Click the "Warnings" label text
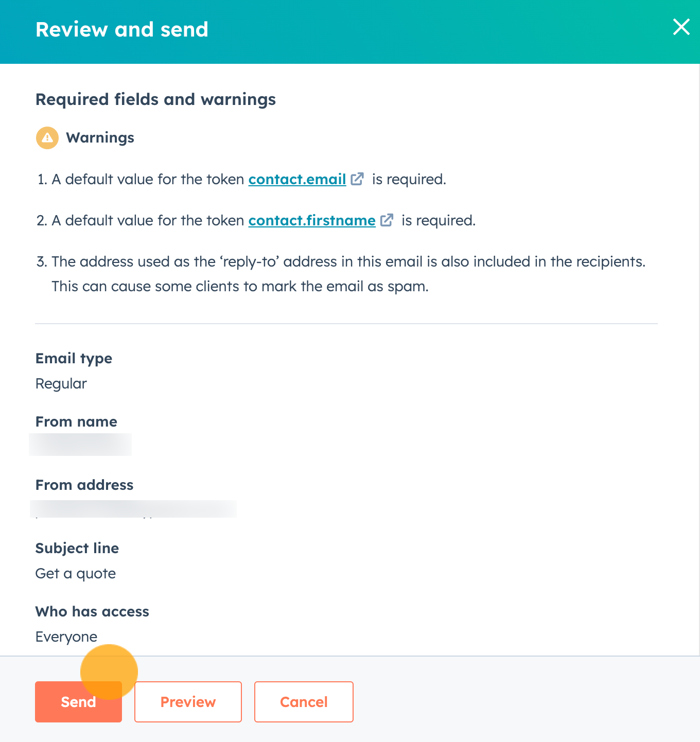700x742 pixels. pos(100,138)
